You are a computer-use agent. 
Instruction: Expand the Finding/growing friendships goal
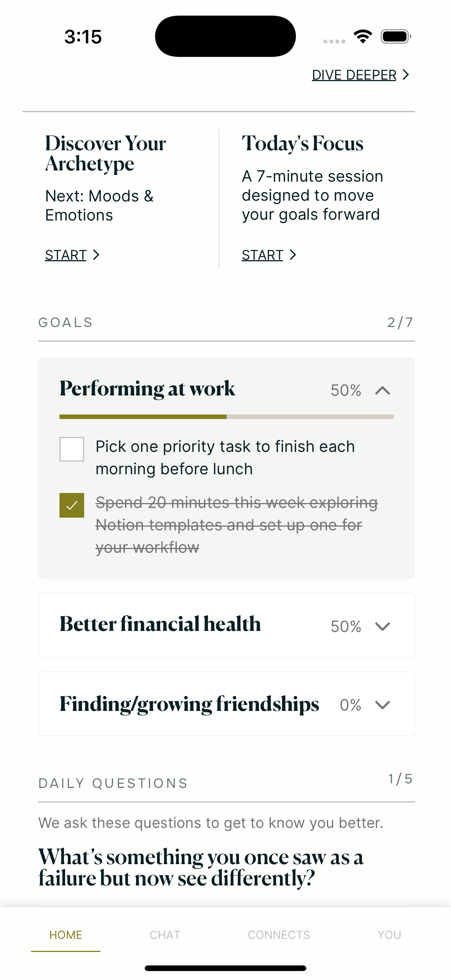(x=383, y=705)
